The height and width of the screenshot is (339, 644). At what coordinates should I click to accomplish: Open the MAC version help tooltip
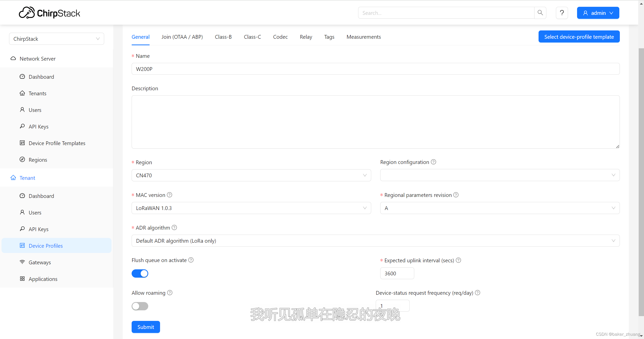point(169,195)
